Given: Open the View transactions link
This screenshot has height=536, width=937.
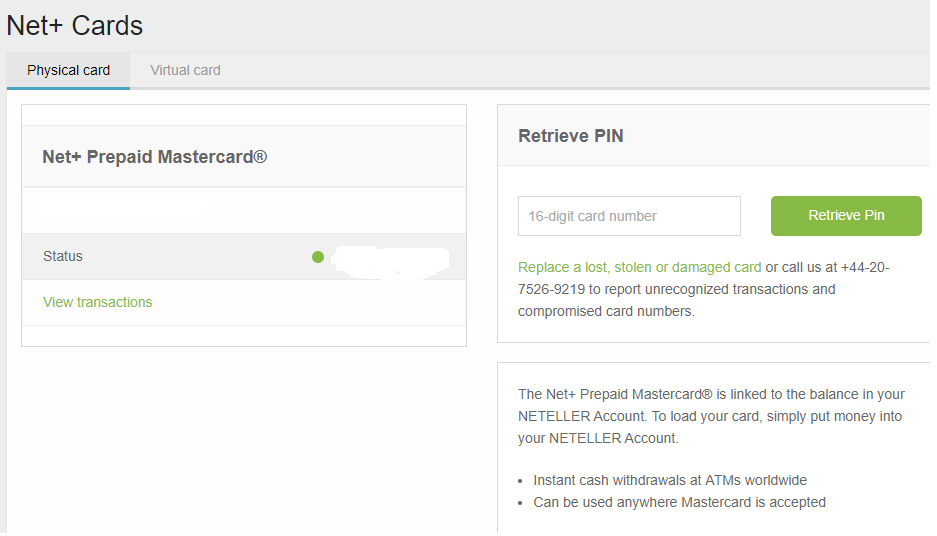Looking at the screenshot, I should point(97,302).
